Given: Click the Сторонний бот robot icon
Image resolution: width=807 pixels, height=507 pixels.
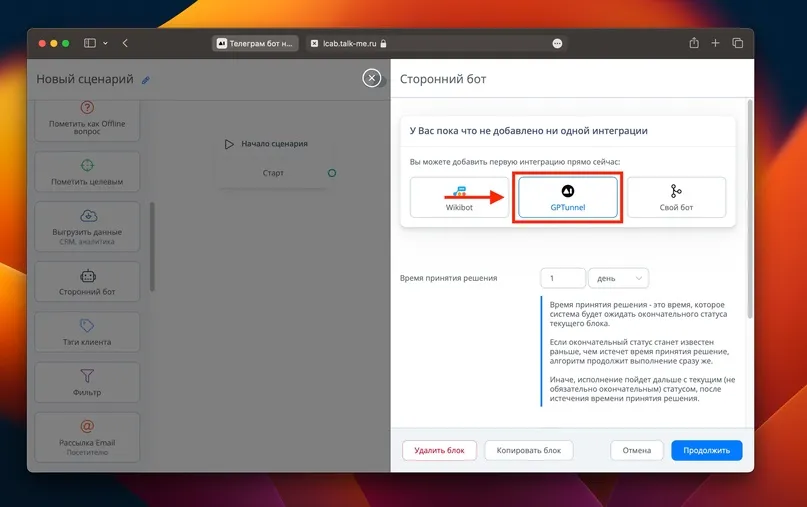Looking at the screenshot, I should tap(88, 276).
